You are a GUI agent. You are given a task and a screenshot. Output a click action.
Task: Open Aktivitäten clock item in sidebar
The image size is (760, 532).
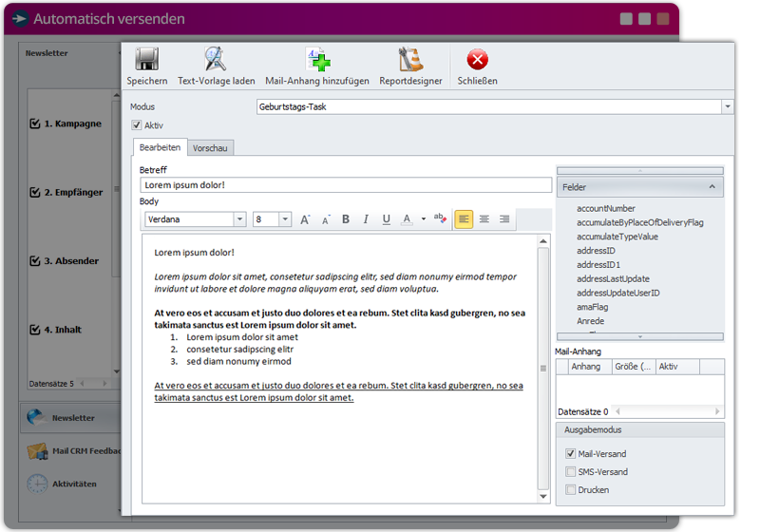coord(62,484)
